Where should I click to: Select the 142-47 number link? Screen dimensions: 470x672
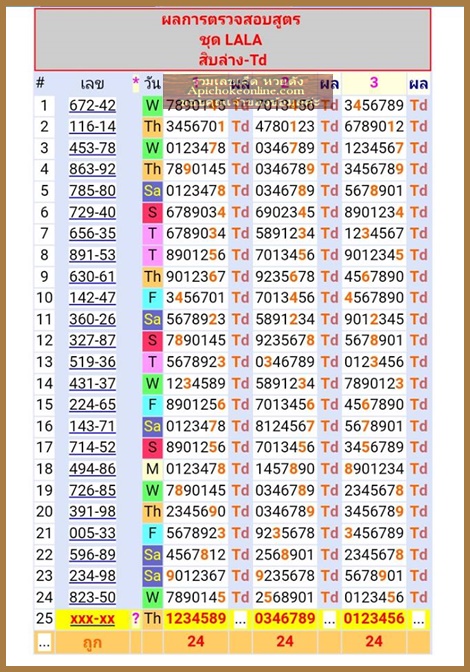coord(93,297)
